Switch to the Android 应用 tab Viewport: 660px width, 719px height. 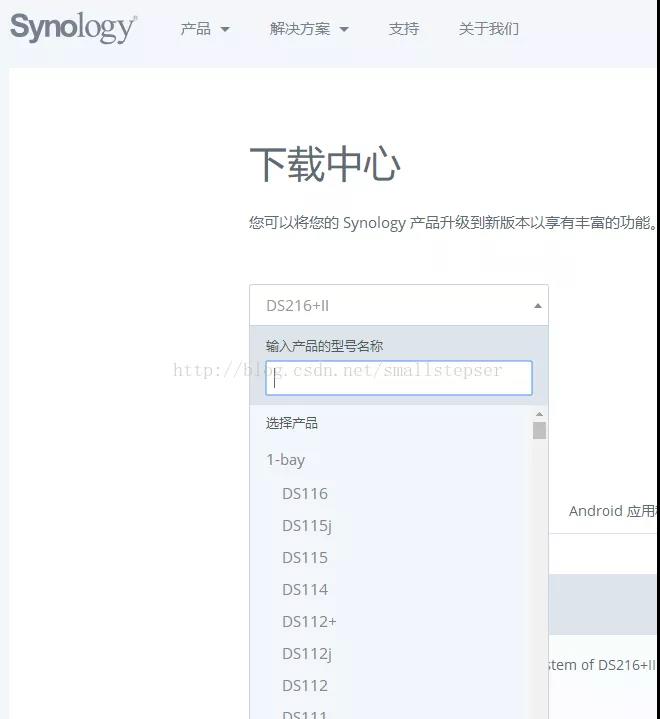click(x=612, y=511)
